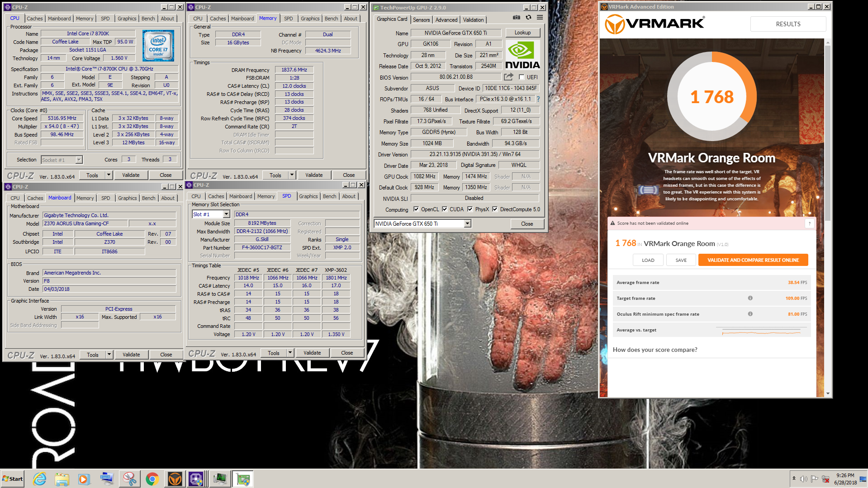
Task: Open Bench tab in CPU-Z Memory window
Action: (331, 19)
